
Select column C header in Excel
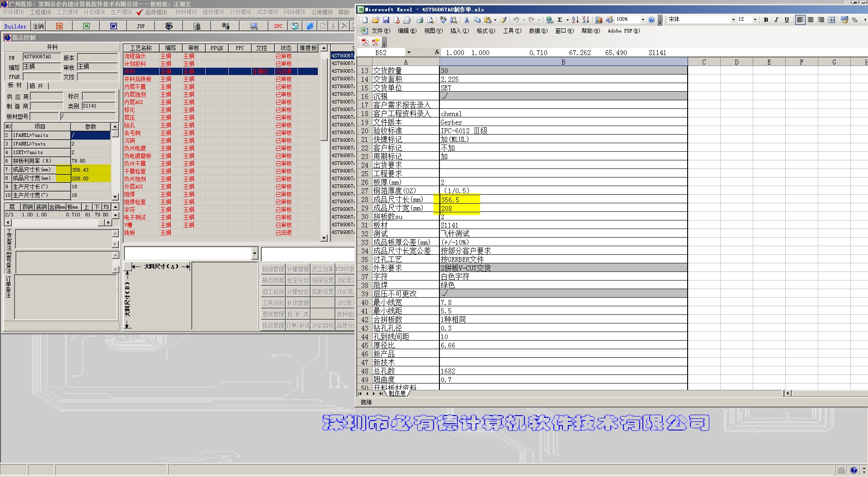tap(704, 62)
